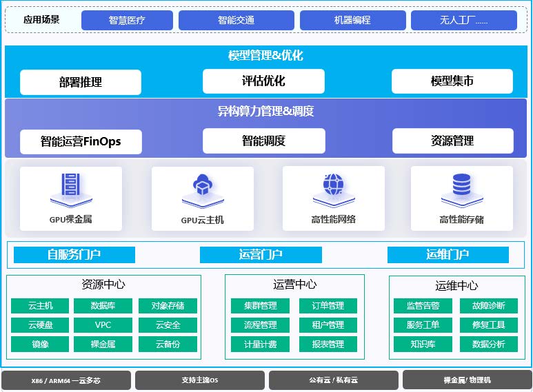
Task: Select 订单管理 in 运营中心
Action: [328, 306]
